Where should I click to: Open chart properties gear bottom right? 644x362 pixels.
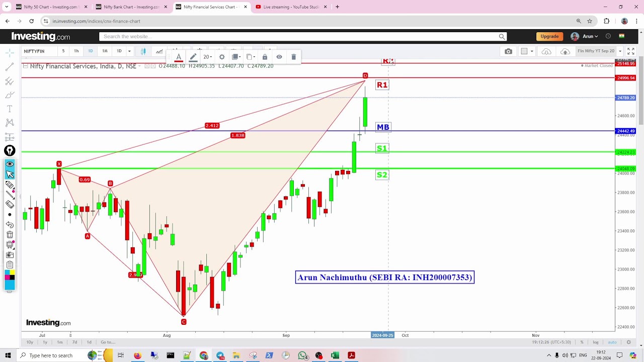[628, 342]
